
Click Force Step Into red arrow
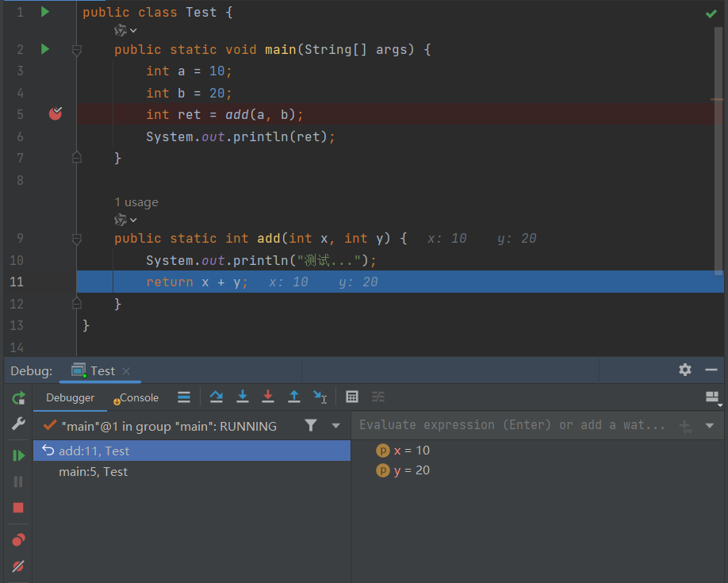tap(268, 397)
